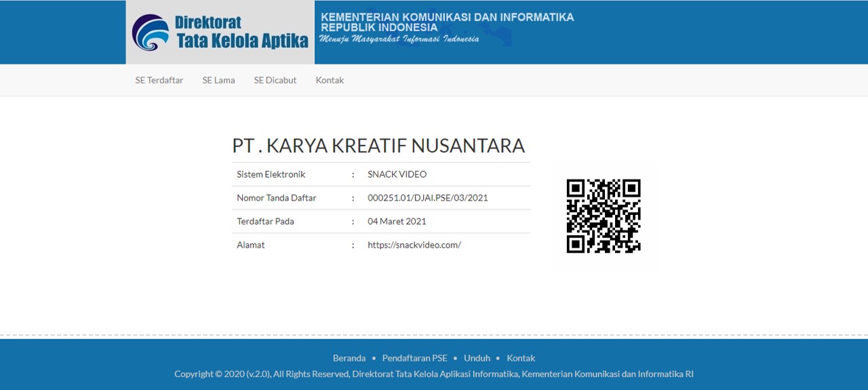The width and height of the screenshot is (868, 390).
Task: Click the Sistem Elektronik label
Action: pyautogui.click(x=271, y=174)
